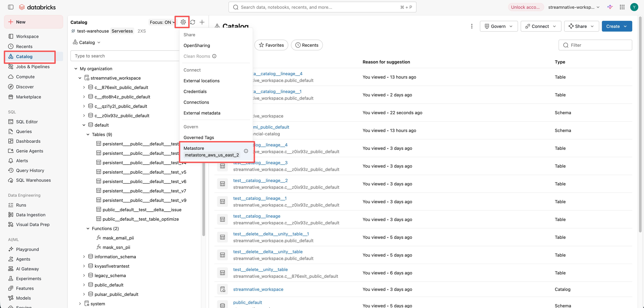Open the streamnative-worksp... workspace switcher

(574, 7)
